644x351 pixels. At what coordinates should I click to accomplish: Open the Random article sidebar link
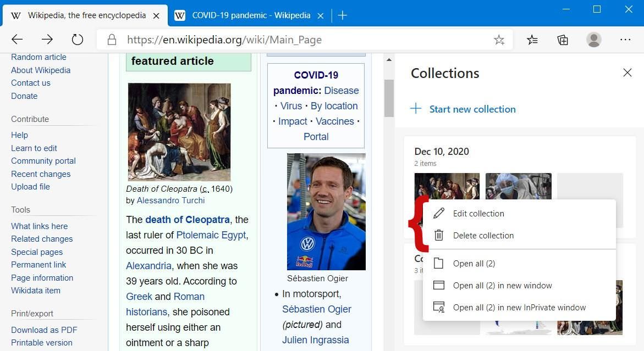pyautogui.click(x=38, y=57)
